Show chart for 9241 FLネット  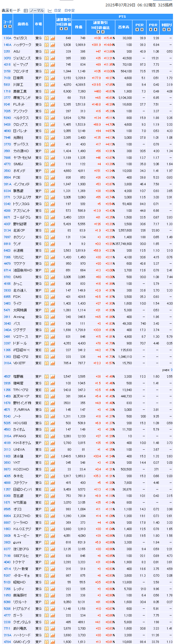(x=53, y=105)
